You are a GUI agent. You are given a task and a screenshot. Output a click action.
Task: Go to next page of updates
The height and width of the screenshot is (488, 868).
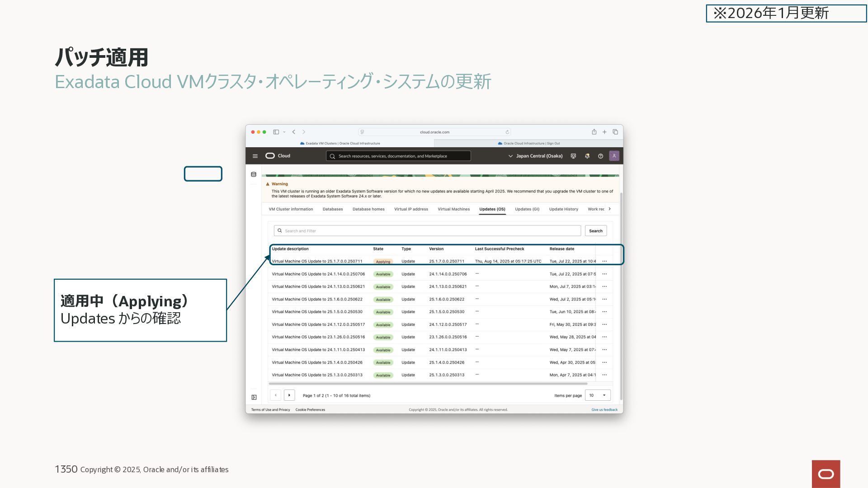289,395
